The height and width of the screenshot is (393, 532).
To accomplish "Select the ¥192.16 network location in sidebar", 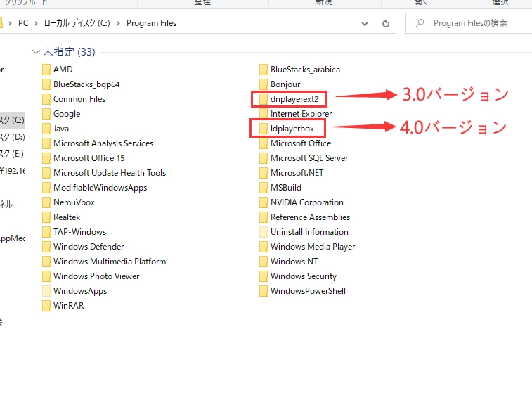I will tap(13, 171).
